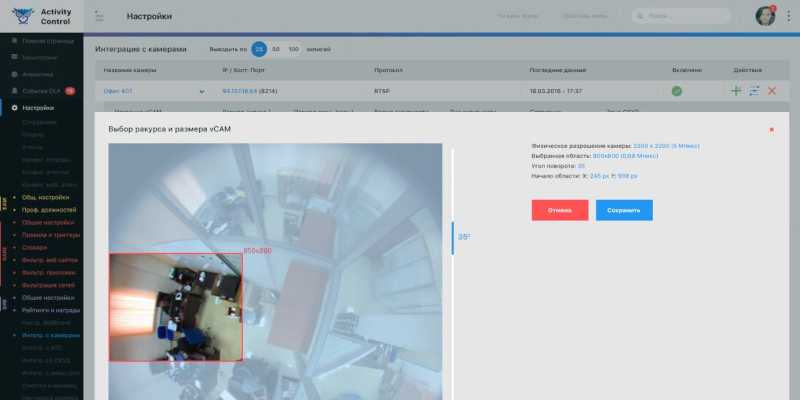Open Проф. должностей item
Viewport: 800px width, 400px height.
pos(49,210)
